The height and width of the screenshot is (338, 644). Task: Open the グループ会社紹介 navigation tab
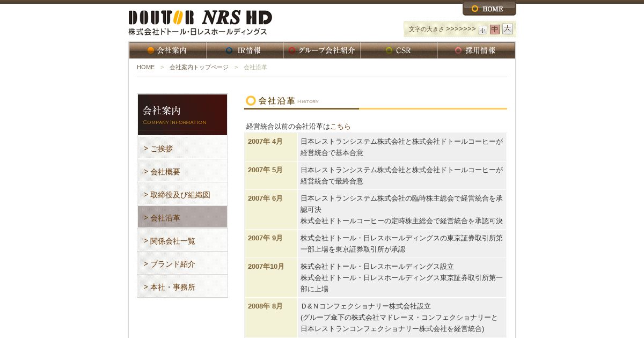coord(322,50)
